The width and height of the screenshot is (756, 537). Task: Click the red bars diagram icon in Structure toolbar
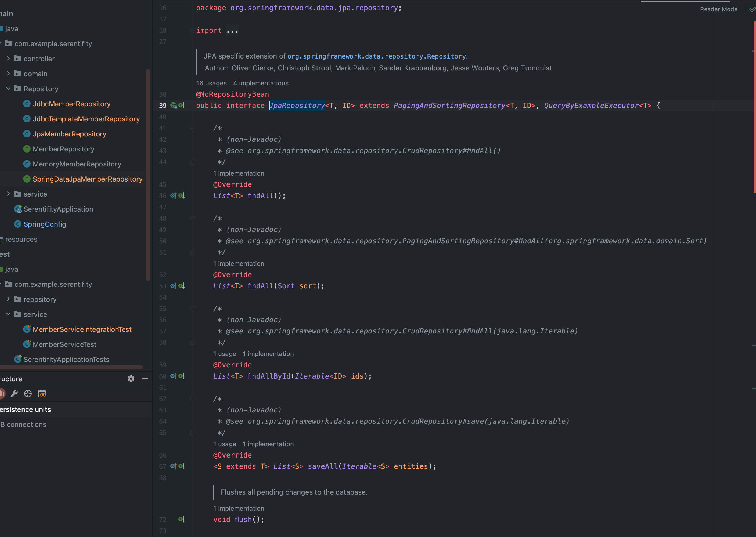click(2, 394)
